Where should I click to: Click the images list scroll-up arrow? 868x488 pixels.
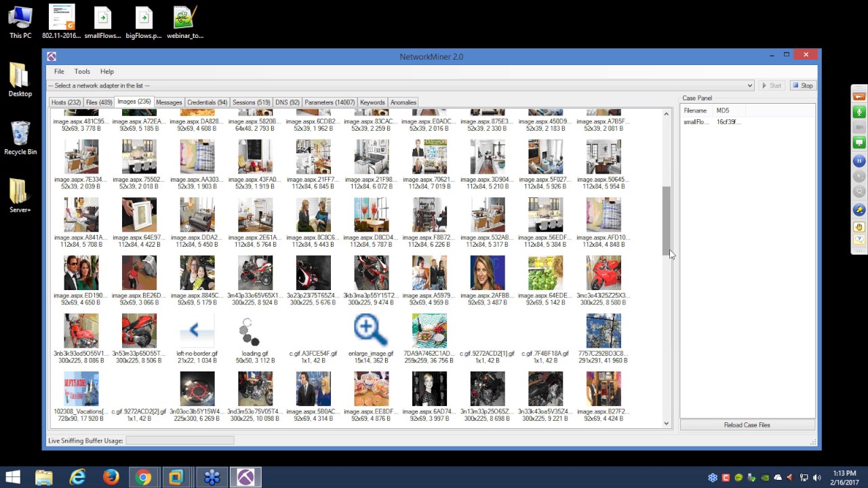(666, 114)
